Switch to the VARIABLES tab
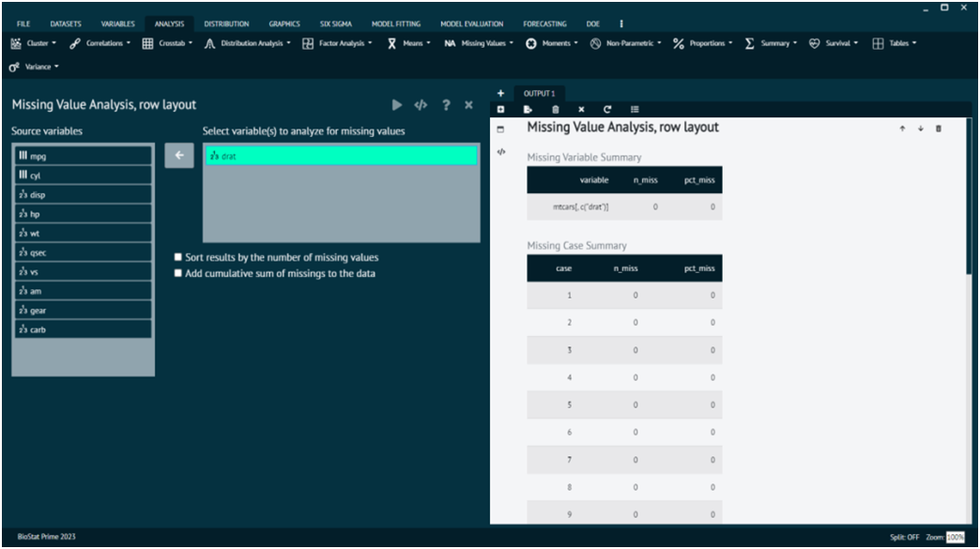This screenshot has height=549, width=980. (118, 23)
